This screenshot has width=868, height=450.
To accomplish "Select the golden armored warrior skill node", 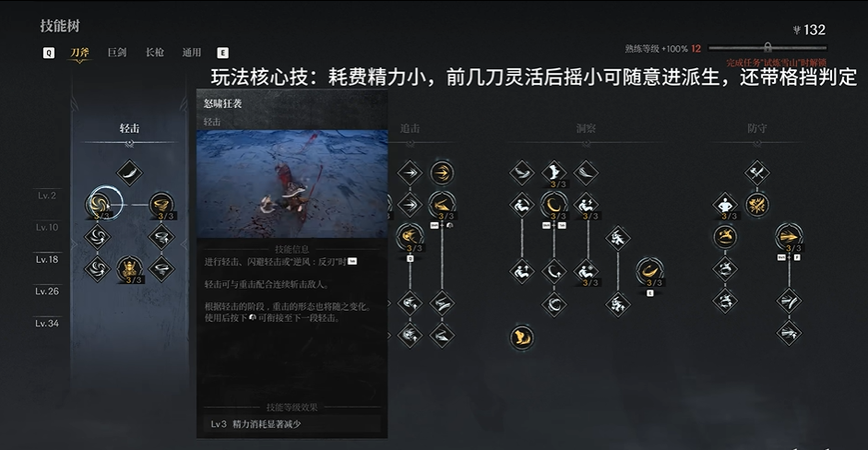I will [130, 269].
